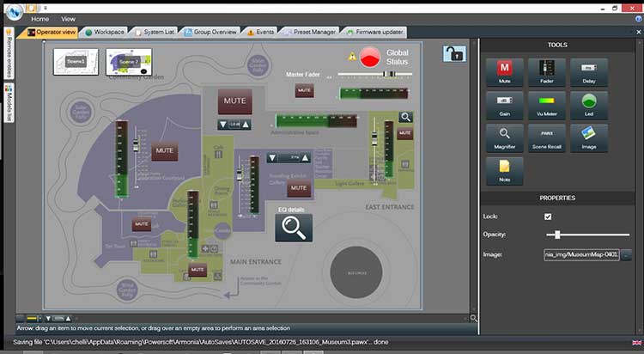Click up arrow stepper in Traveling Exhibit area
Viewport: 644px width, 354px height.
305,158
